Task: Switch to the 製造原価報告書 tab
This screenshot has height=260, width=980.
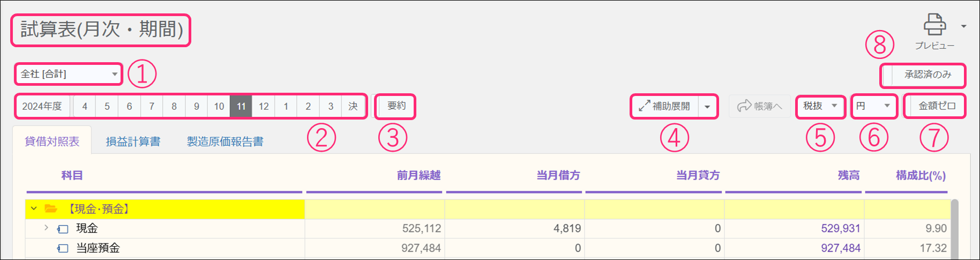Action: 225,142
